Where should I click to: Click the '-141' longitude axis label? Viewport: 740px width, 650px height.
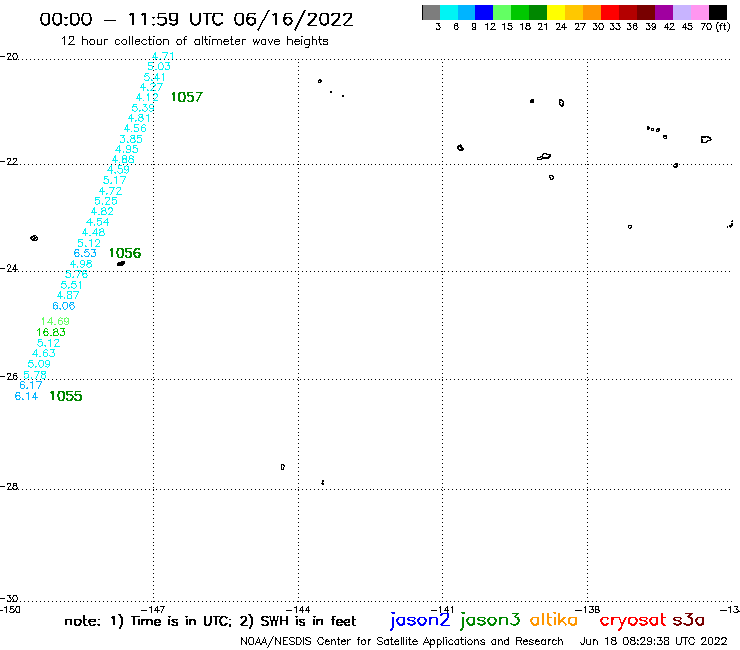(443, 609)
